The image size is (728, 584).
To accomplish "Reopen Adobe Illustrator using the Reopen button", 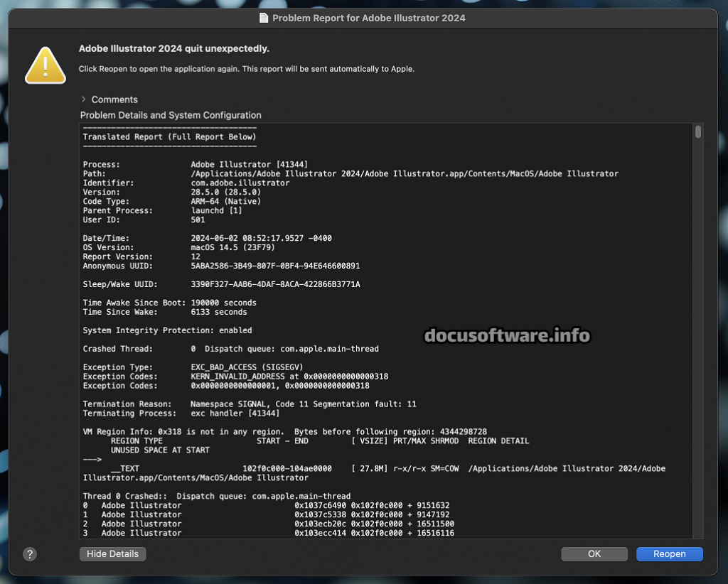I will [669, 554].
